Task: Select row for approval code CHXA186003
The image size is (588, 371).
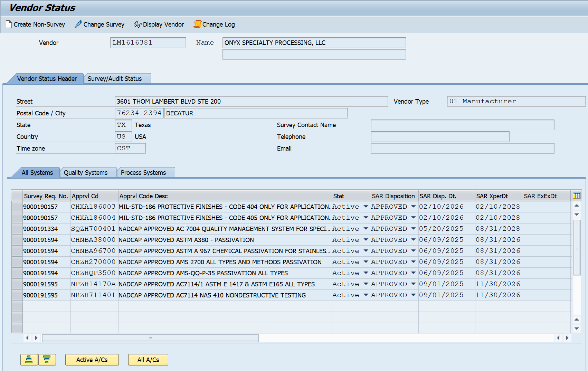Action: pos(17,207)
